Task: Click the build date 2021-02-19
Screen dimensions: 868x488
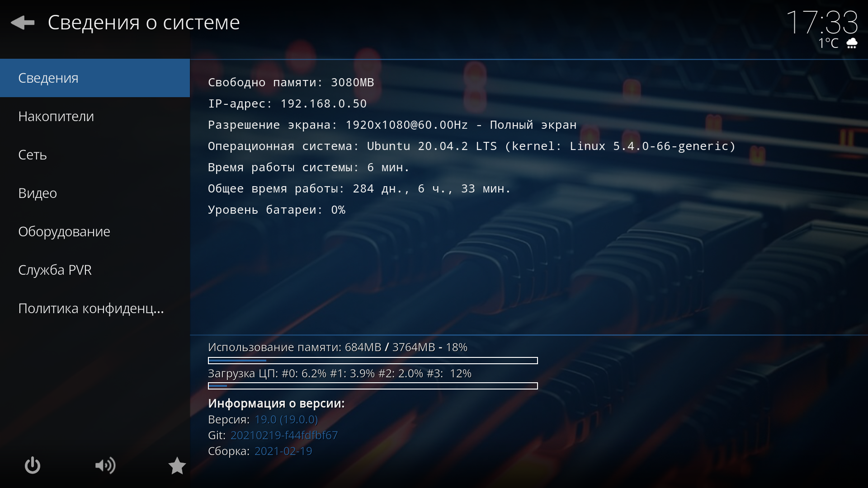Action: click(283, 451)
